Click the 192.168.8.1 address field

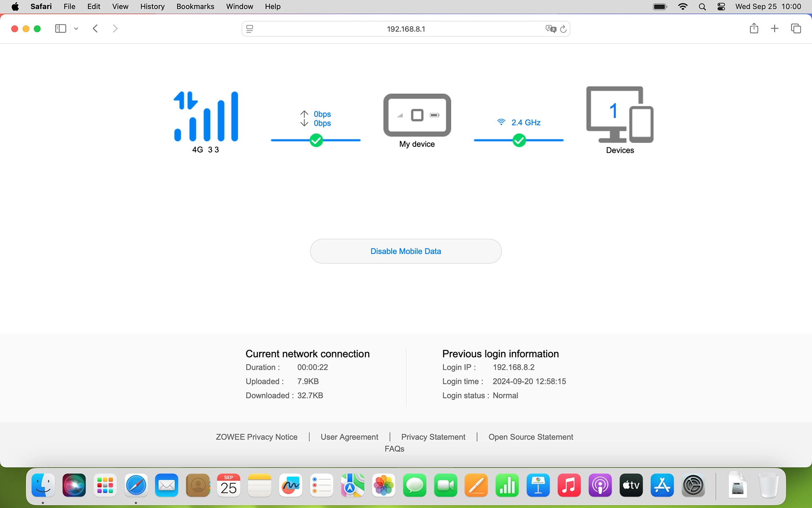406,29
